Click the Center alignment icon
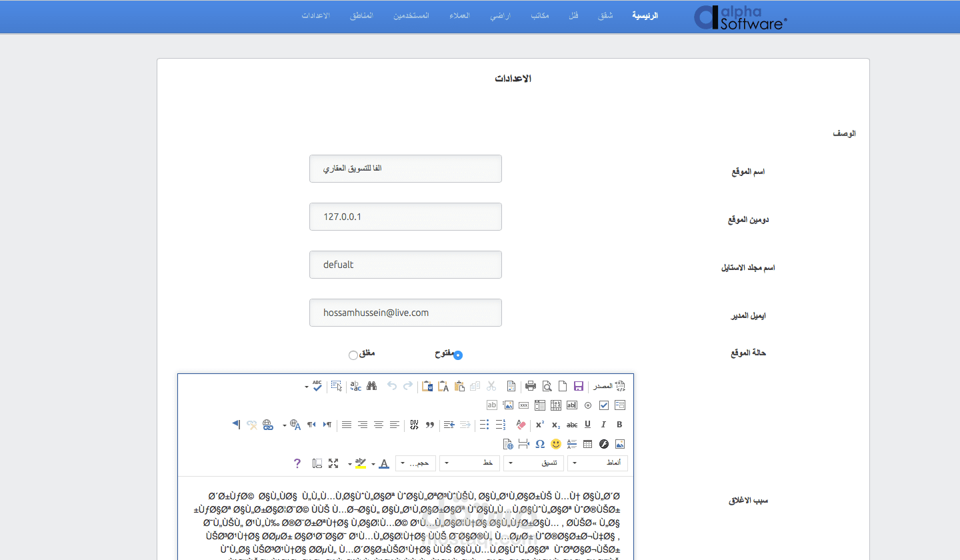The width and height of the screenshot is (960, 560). pos(379,424)
